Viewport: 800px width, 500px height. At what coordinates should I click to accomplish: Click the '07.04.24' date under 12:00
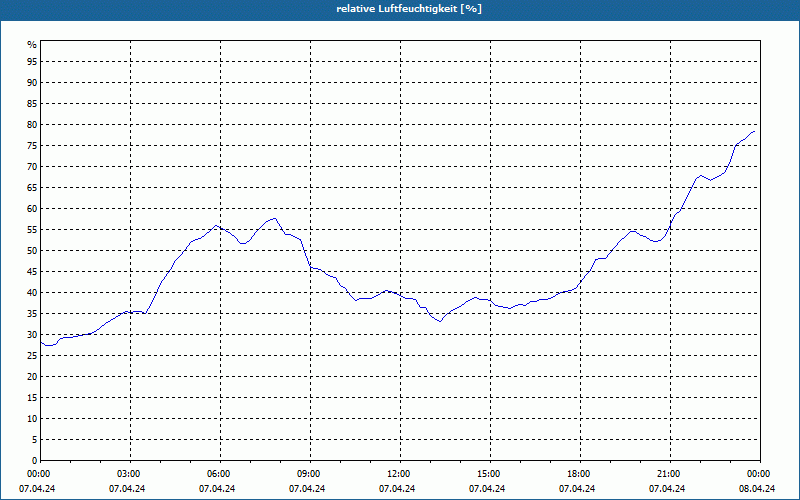click(397, 489)
